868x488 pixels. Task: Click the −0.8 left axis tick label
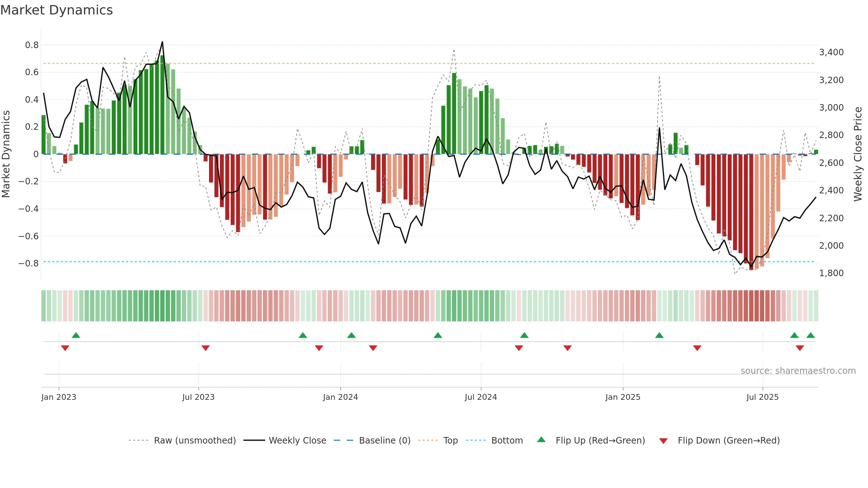29,263
